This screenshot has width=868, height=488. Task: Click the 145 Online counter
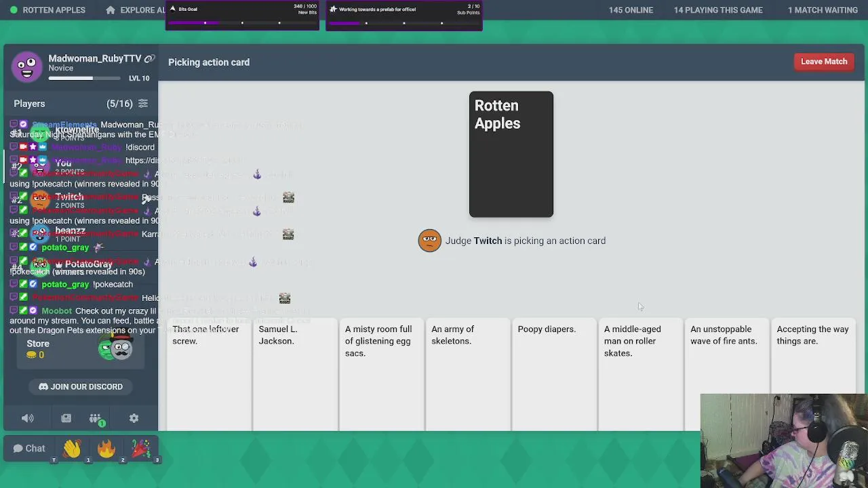point(631,10)
